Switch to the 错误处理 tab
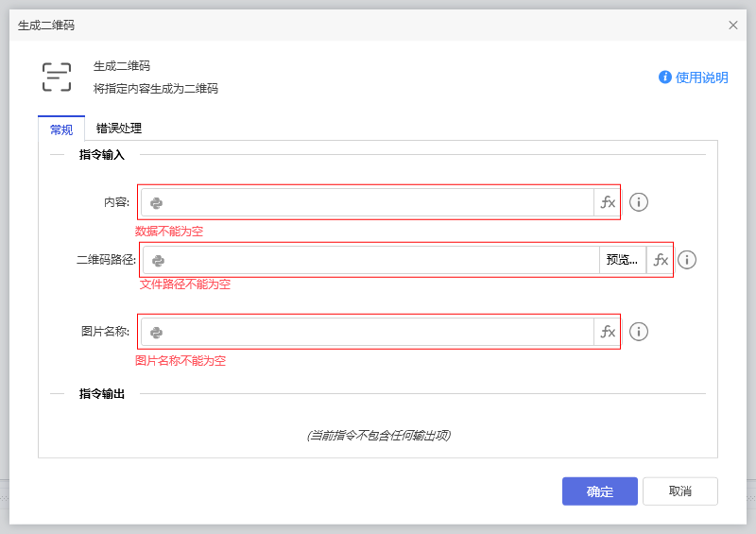Image resolution: width=756 pixels, height=534 pixels. 119,129
